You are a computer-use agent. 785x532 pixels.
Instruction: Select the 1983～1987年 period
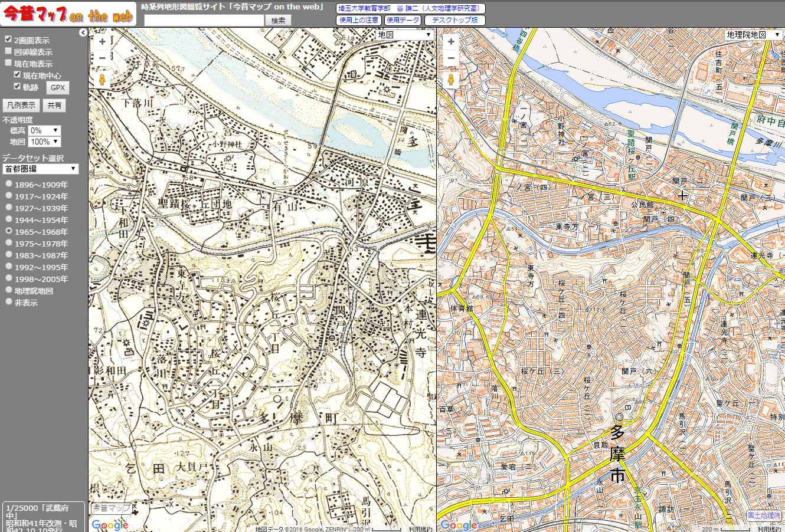click(x=9, y=255)
